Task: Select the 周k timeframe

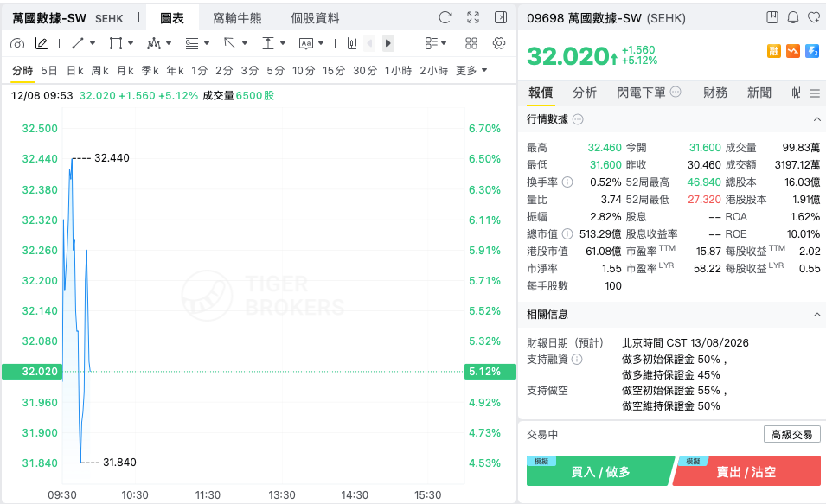Action: tap(99, 71)
